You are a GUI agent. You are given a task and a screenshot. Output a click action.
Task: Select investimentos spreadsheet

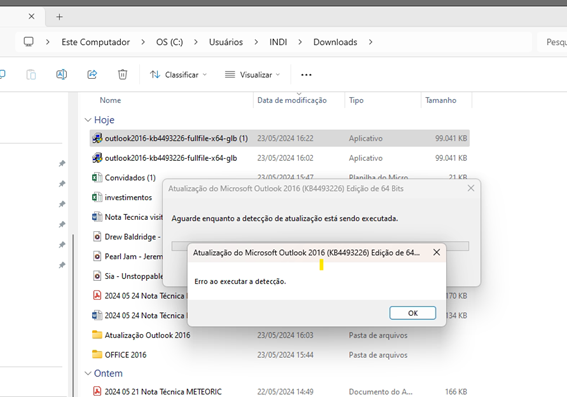click(x=128, y=197)
